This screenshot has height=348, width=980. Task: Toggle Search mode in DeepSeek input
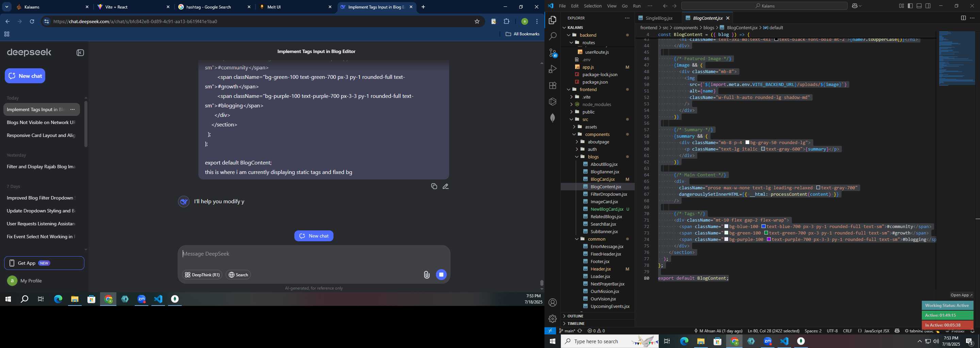tap(239, 275)
